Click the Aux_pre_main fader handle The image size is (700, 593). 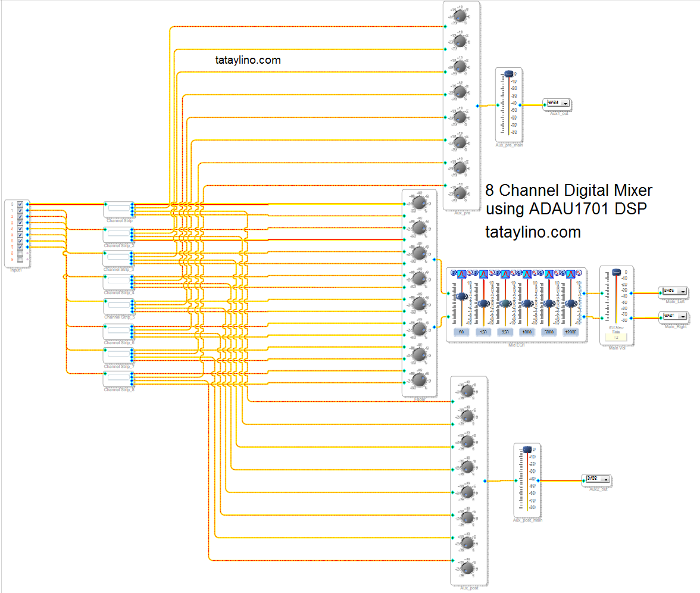pyautogui.click(x=508, y=74)
